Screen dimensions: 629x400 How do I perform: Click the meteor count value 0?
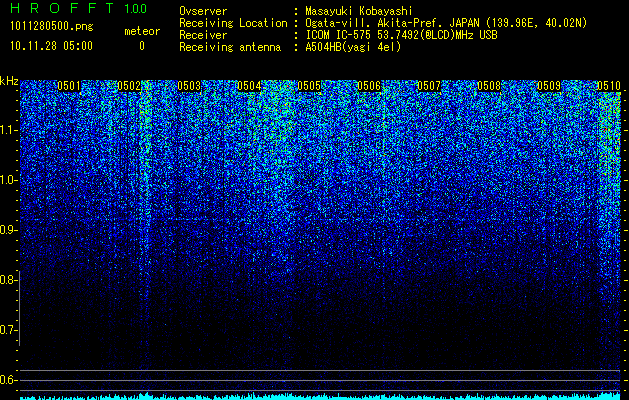(x=142, y=46)
